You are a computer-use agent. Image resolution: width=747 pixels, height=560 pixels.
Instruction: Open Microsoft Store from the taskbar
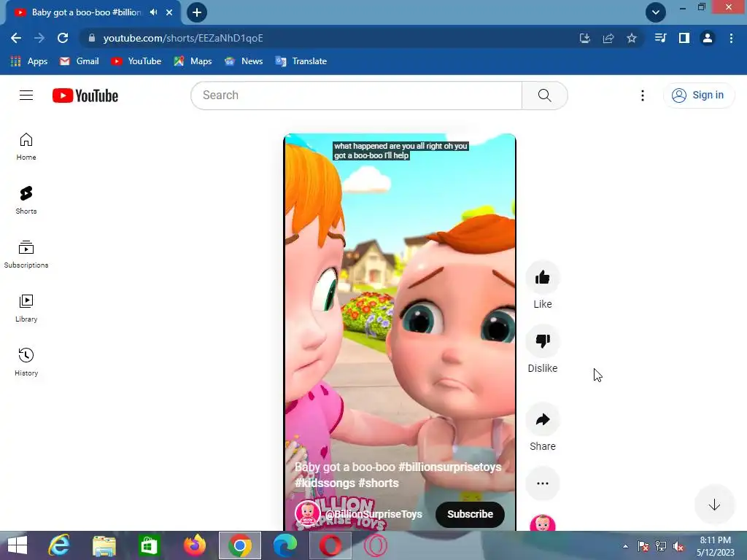[149, 545]
